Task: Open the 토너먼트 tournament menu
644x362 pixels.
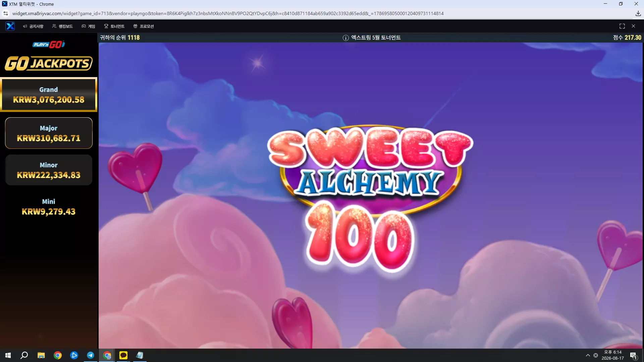Action: (x=114, y=26)
